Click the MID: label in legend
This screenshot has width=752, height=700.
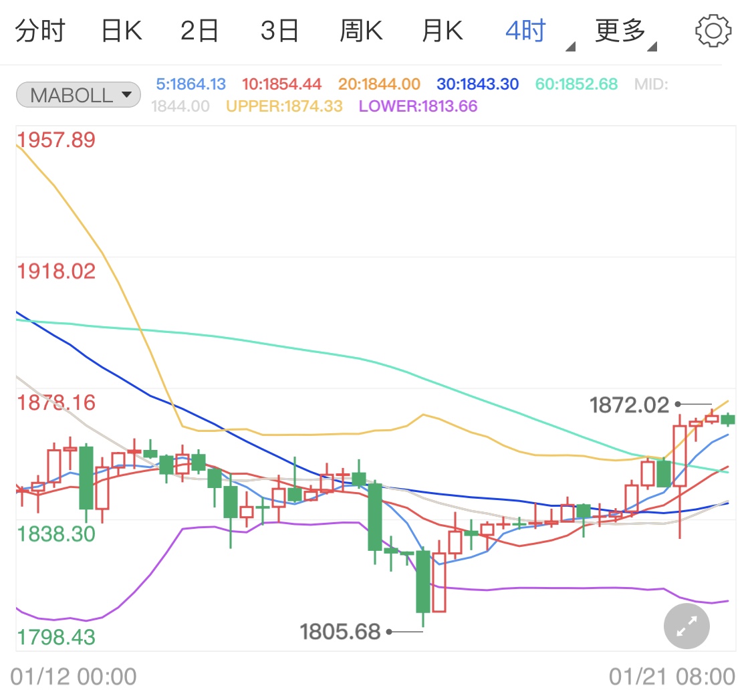point(651,84)
